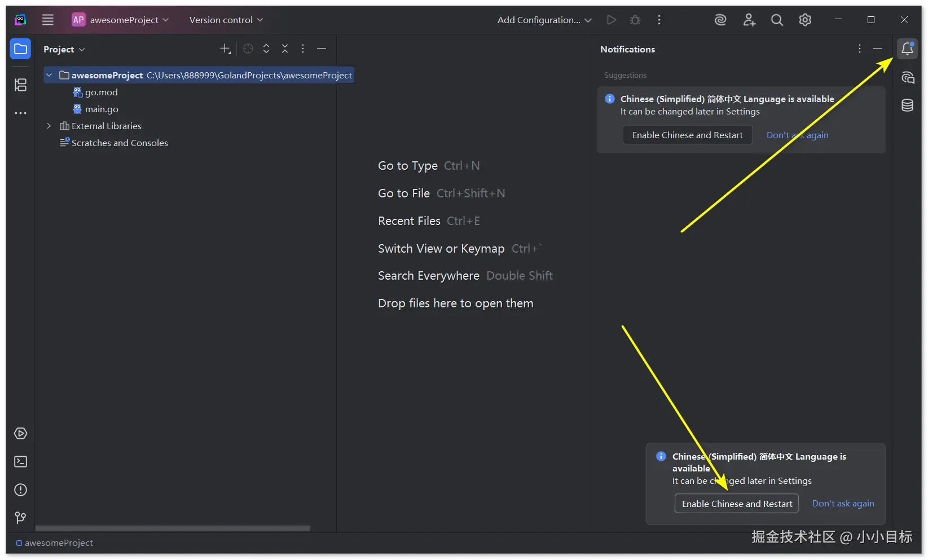
Task: Open Search Everywhere magnifier icon
Action: click(x=777, y=20)
